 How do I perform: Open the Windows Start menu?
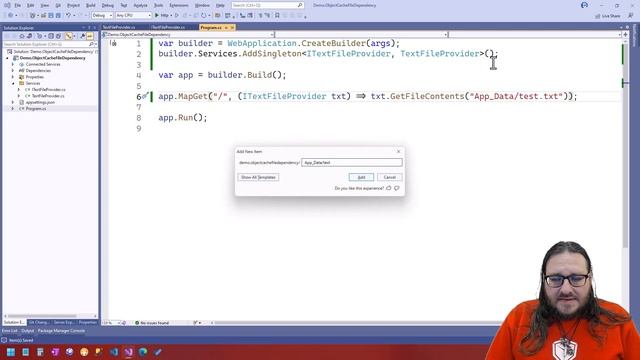click(x=11, y=352)
